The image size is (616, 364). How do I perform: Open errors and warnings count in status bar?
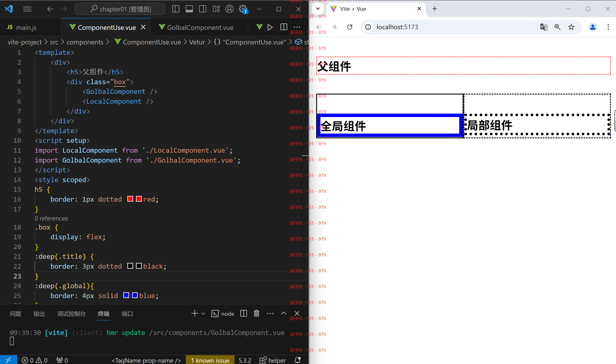click(35, 360)
